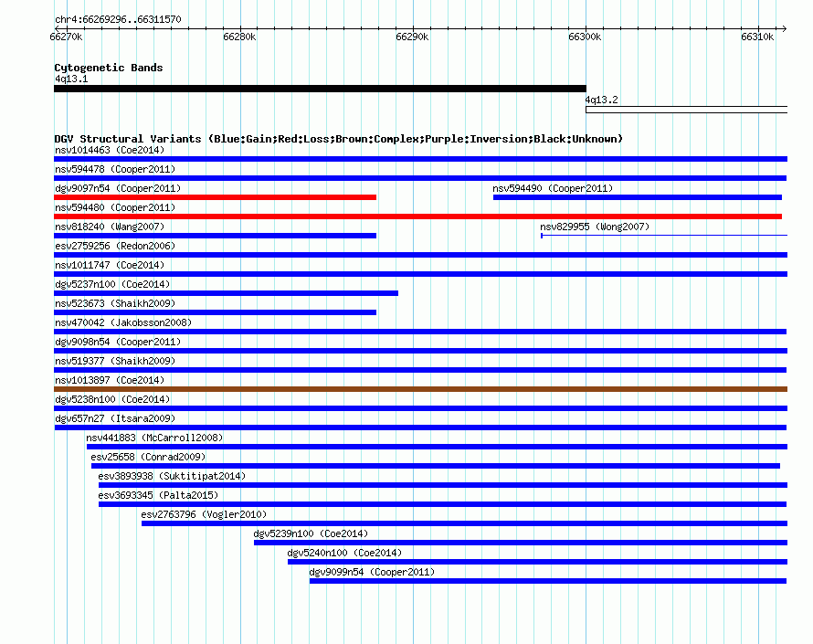Click the 66270k ruler mark
Screen dimensions: 813x644
click(x=66, y=37)
